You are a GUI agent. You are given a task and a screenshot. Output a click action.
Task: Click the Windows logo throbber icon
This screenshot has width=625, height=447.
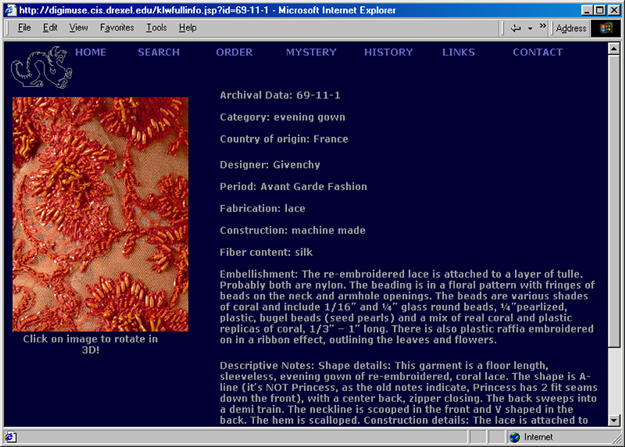click(605, 28)
